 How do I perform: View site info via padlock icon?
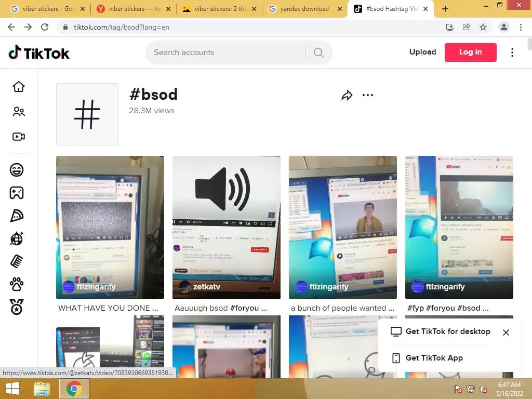(x=65, y=27)
